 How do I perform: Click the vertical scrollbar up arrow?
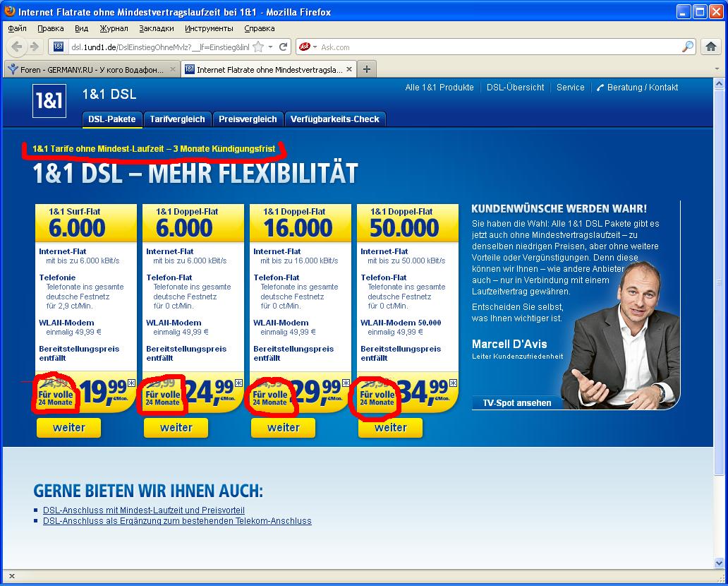[719, 85]
